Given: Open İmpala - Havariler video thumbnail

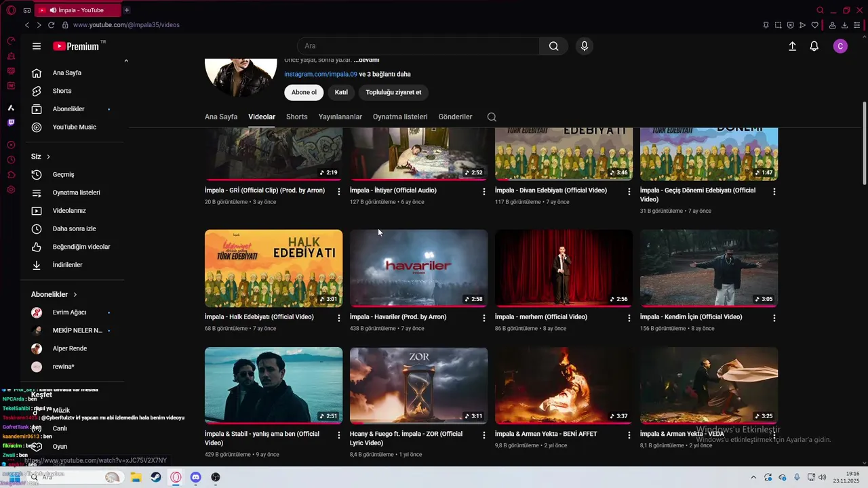Looking at the screenshot, I should [418, 268].
